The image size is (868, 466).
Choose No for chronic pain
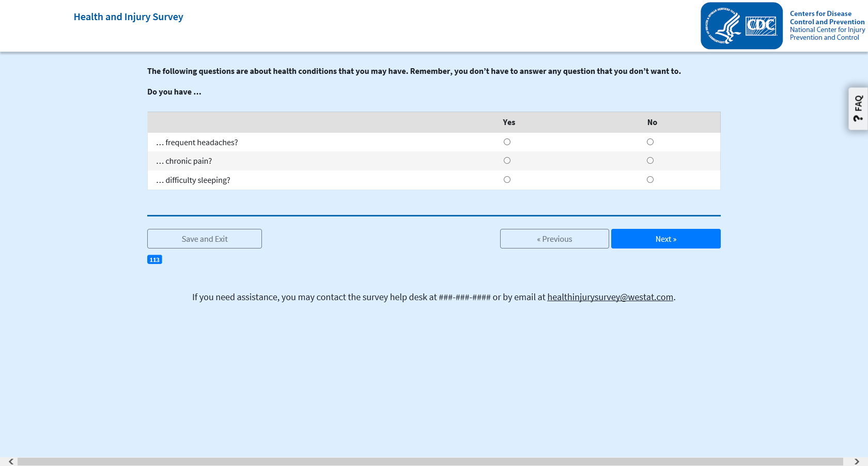[x=650, y=161]
